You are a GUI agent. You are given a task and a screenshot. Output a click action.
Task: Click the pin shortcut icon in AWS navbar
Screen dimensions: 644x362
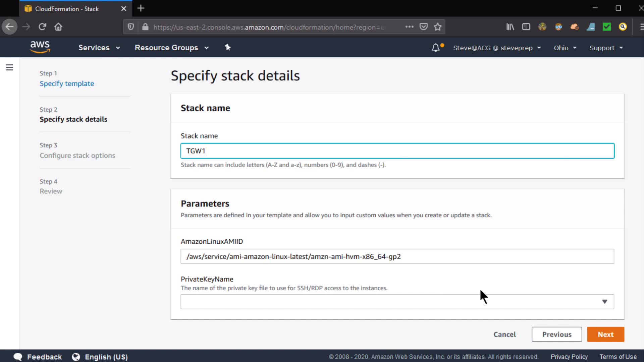pyautogui.click(x=228, y=47)
